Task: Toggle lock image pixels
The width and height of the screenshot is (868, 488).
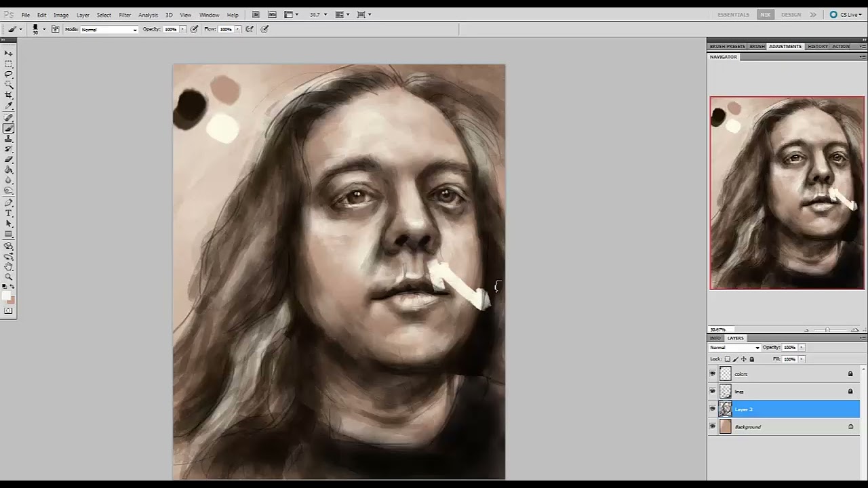Action: click(736, 359)
